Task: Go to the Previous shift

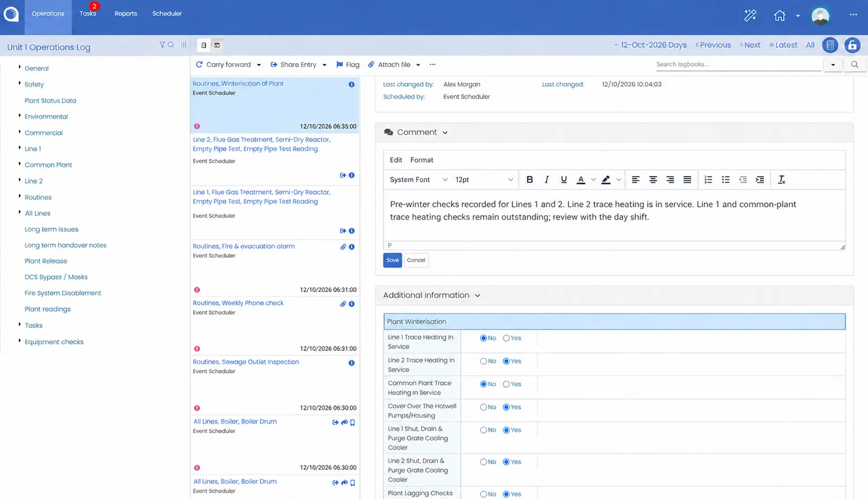Action: (x=713, y=45)
